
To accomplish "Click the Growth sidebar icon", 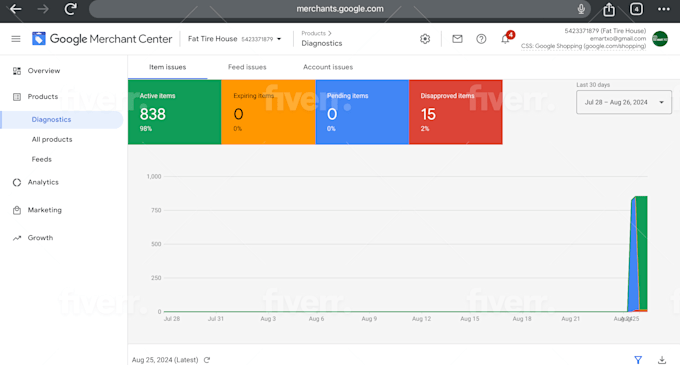I will click(x=16, y=238).
